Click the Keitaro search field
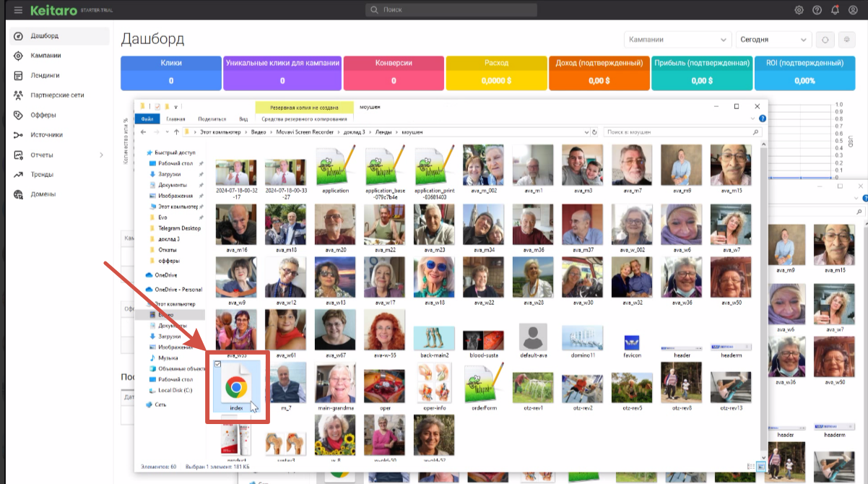 (451, 10)
